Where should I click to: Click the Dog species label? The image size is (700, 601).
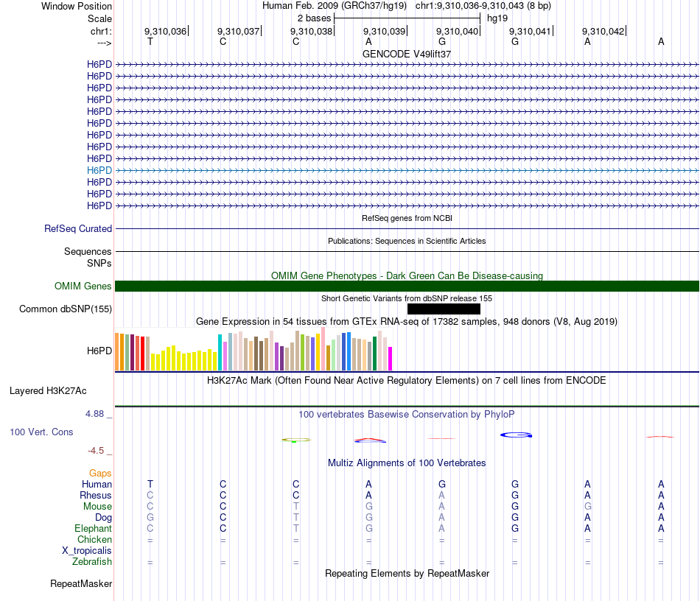coord(103,518)
